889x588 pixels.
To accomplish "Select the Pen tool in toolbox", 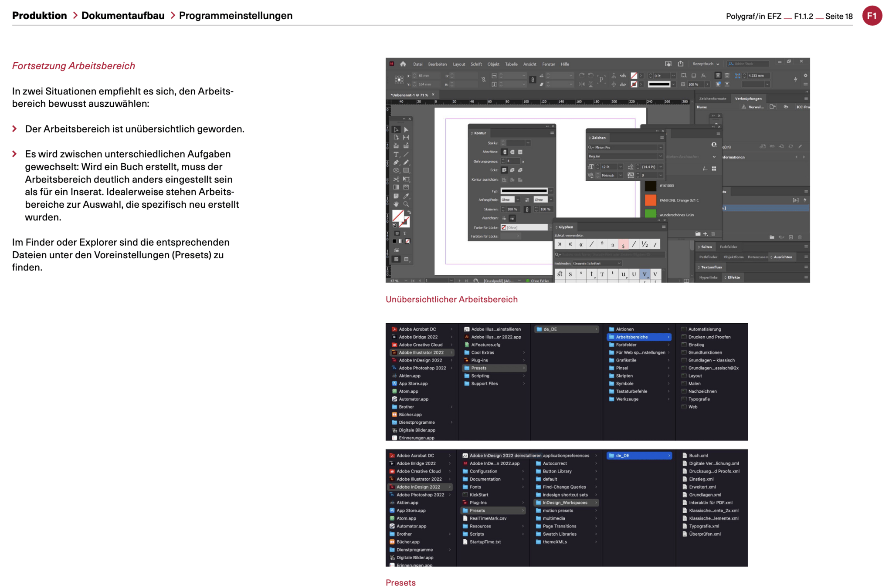I will pos(396,162).
